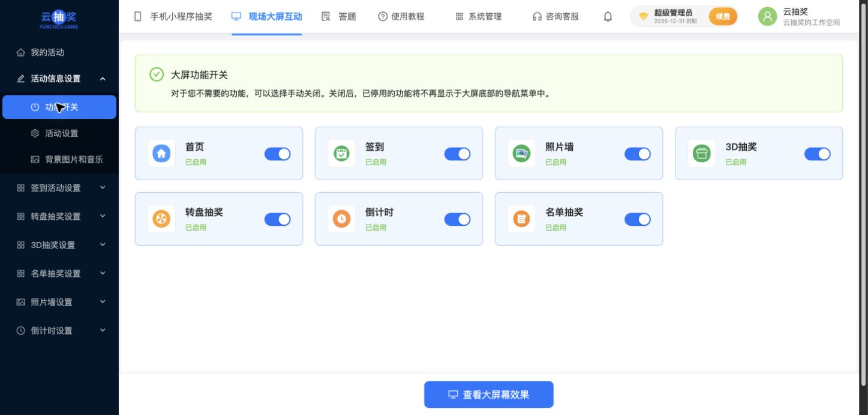
Task: Click the image icon beside 背景图片和音乐
Action: pyautogui.click(x=35, y=159)
